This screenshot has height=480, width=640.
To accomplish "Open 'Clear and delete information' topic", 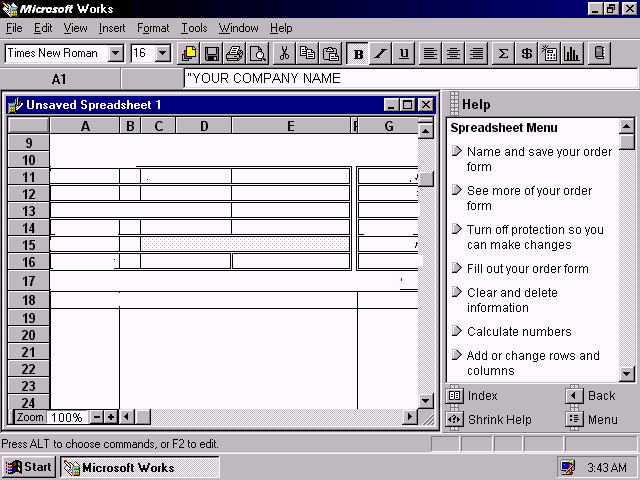I will point(512,300).
